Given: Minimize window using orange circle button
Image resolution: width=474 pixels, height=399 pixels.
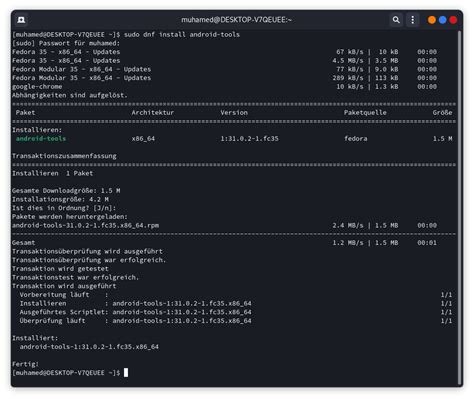Looking at the screenshot, I should pyautogui.click(x=432, y=20).
